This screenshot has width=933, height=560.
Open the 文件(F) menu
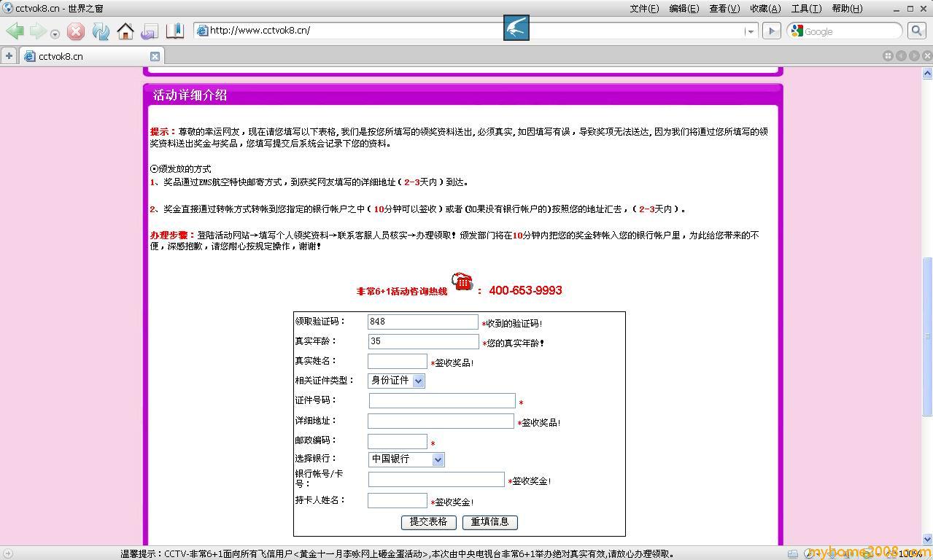643,9
